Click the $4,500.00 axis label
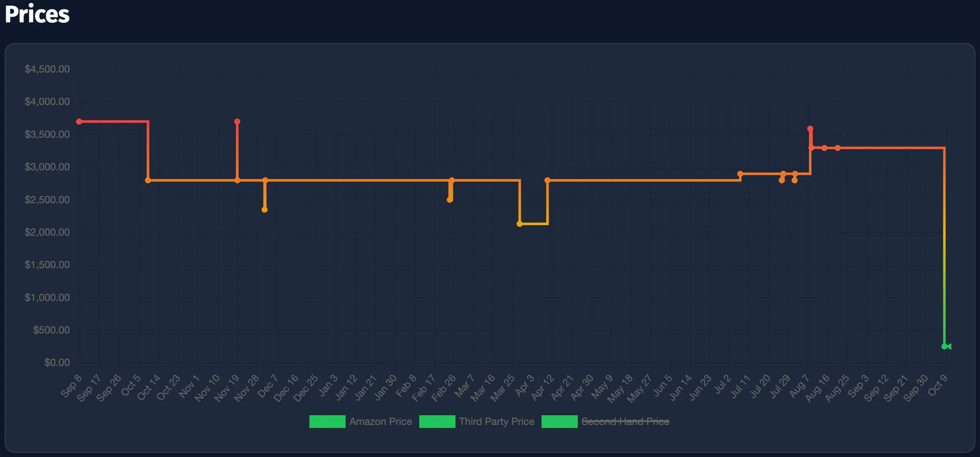This screenshot has height=457, width=980. click(47, 69)
